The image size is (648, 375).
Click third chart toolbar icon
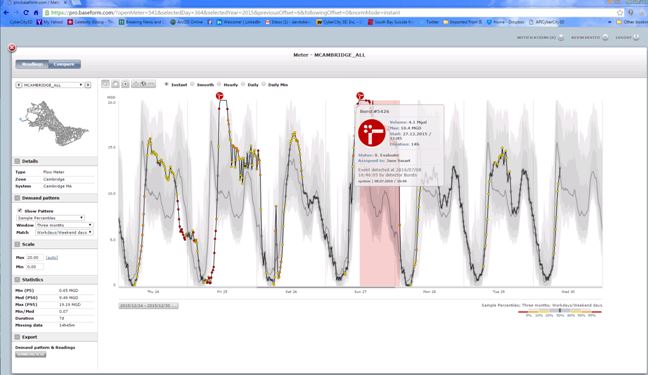click(x=125, y=84)
